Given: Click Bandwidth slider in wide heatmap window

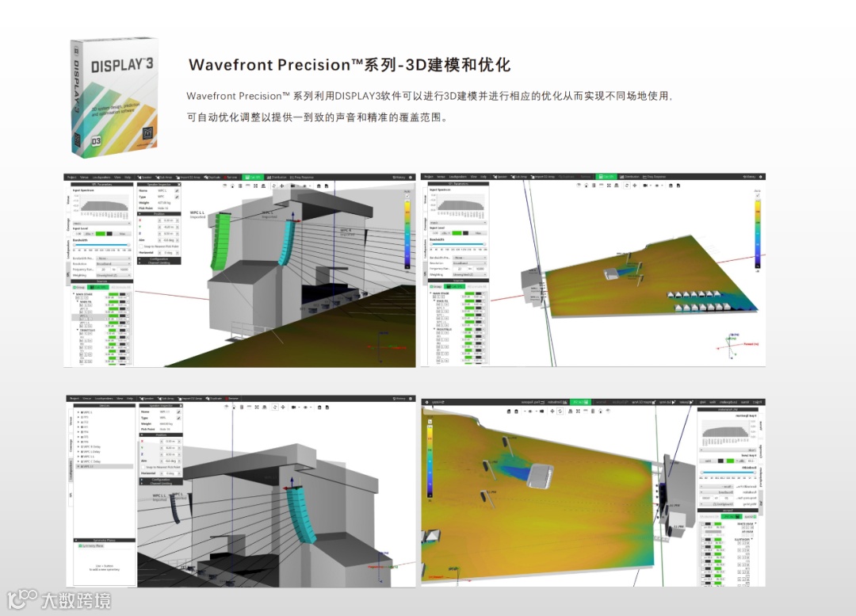Looking at the screenshot, I should click(458, 244).
